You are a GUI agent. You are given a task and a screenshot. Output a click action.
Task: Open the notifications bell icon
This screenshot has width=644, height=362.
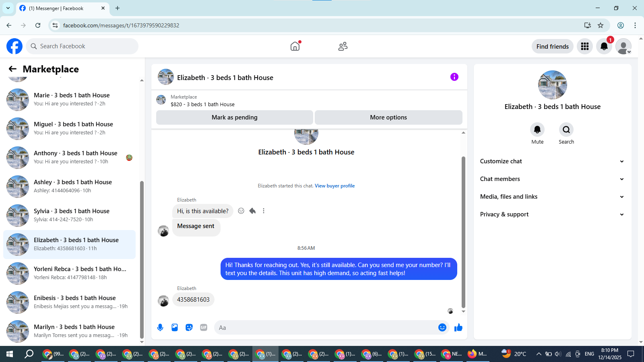point(604,46)
